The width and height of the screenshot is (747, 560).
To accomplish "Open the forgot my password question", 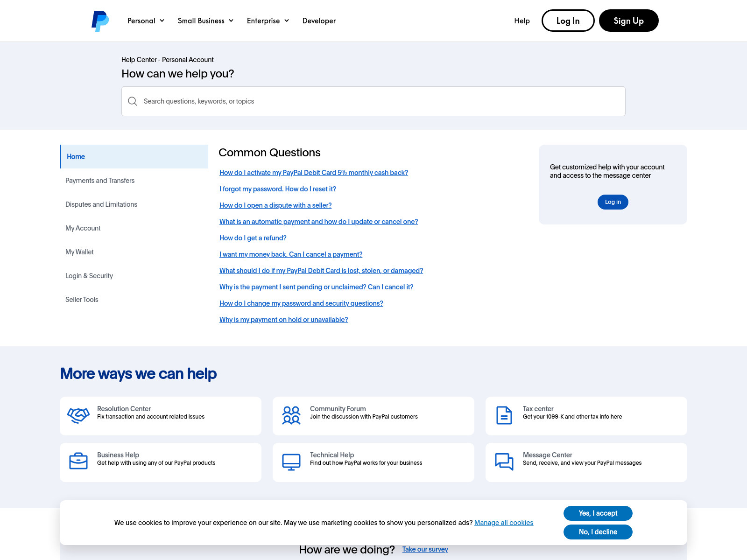I will (x=278, y=189).
